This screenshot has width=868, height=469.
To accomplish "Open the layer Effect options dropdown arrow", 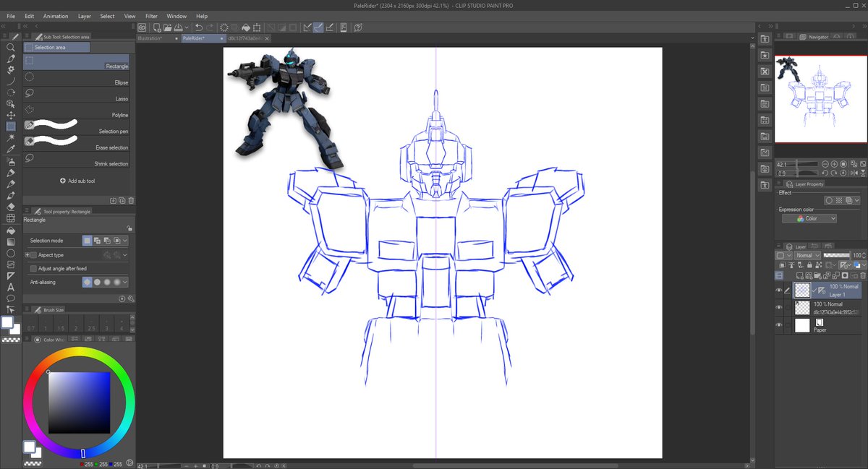I will (x=857, y=200).
